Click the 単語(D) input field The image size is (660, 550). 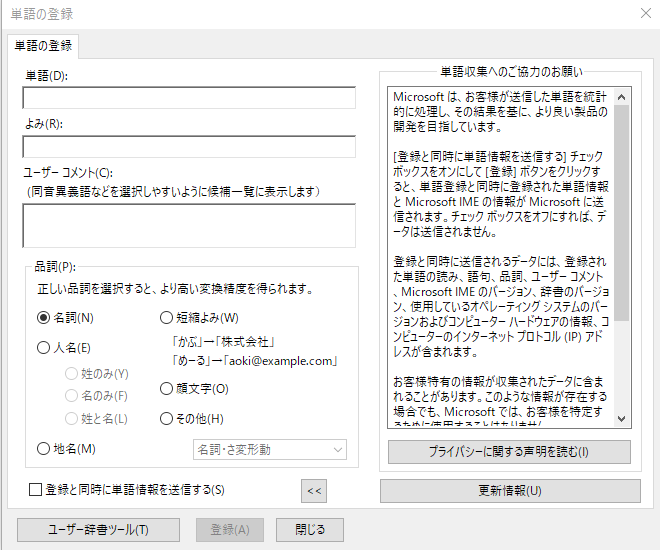tap(189, 98)
